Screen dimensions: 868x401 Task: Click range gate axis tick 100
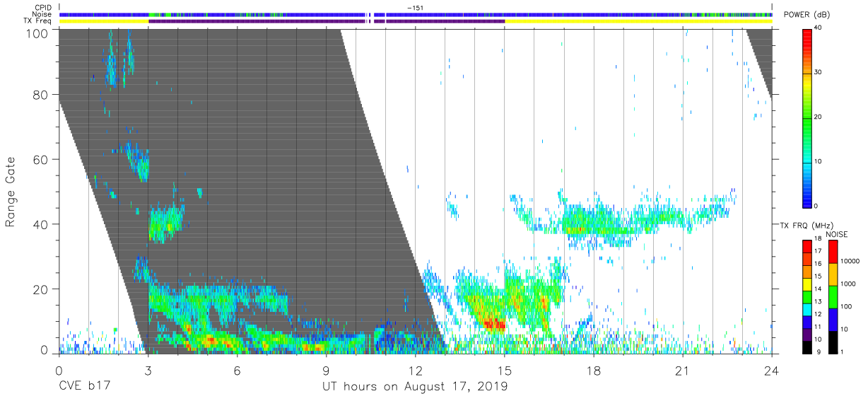coord(37,33)
